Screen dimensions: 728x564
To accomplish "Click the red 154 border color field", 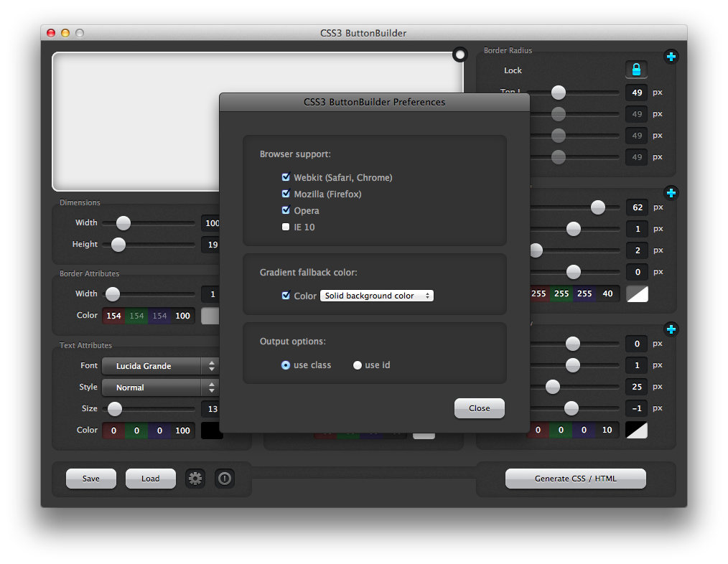I will coord(113,316).
